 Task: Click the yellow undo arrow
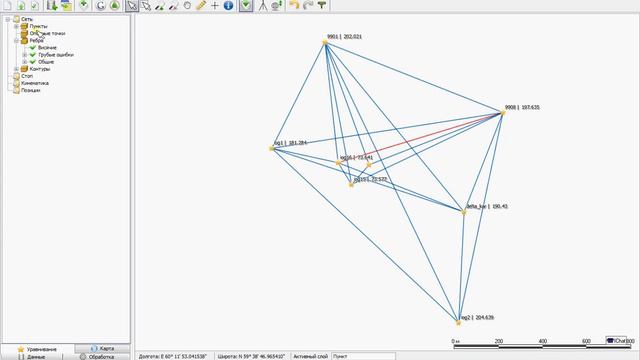[x=294, y=5]
